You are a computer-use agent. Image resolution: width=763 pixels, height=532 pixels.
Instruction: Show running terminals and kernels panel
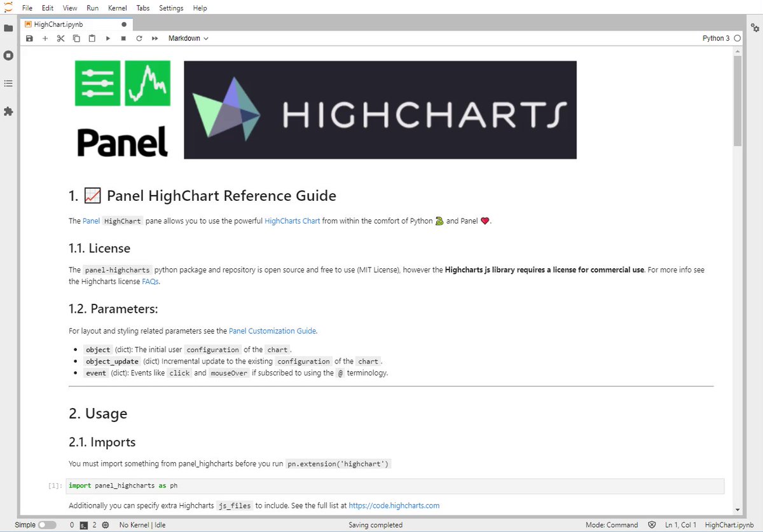[9, 55]
